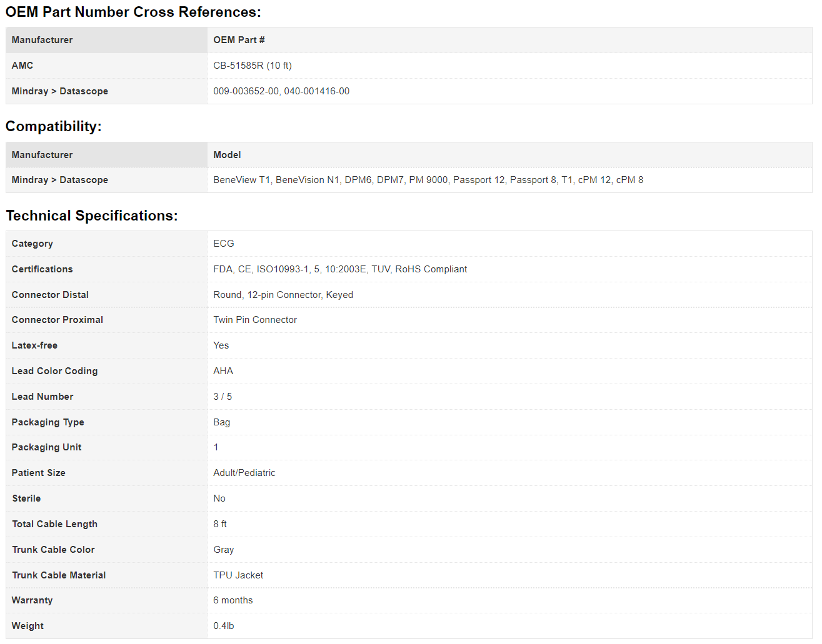Screen dimensions: 822x644
Task: Select the 'Trunk Cable Color' label
Action: point(54,550)
